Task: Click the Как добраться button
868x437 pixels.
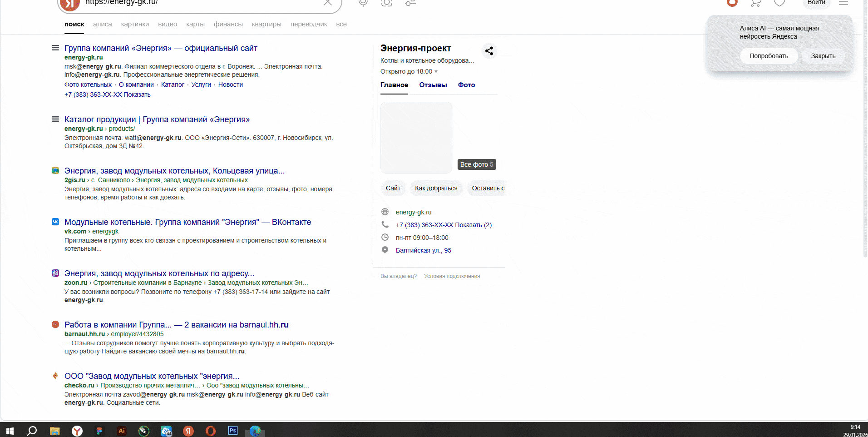Action: pyautogui.click(x=436, y=188)
